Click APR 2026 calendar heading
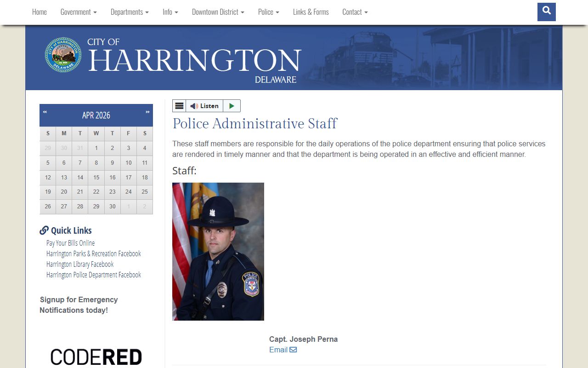The height and width of the screenshot is (368, 588). (x=96, y=115)
